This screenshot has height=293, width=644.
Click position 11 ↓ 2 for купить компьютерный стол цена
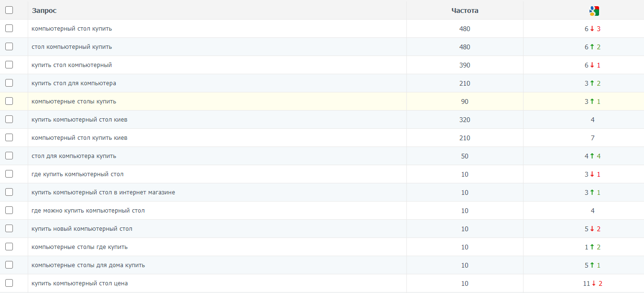click(592, 283)
